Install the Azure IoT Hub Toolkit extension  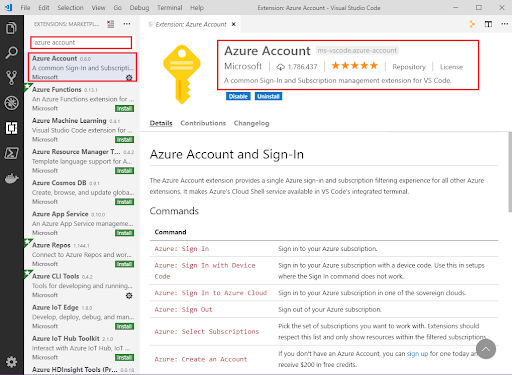click(x=124, y=358)
